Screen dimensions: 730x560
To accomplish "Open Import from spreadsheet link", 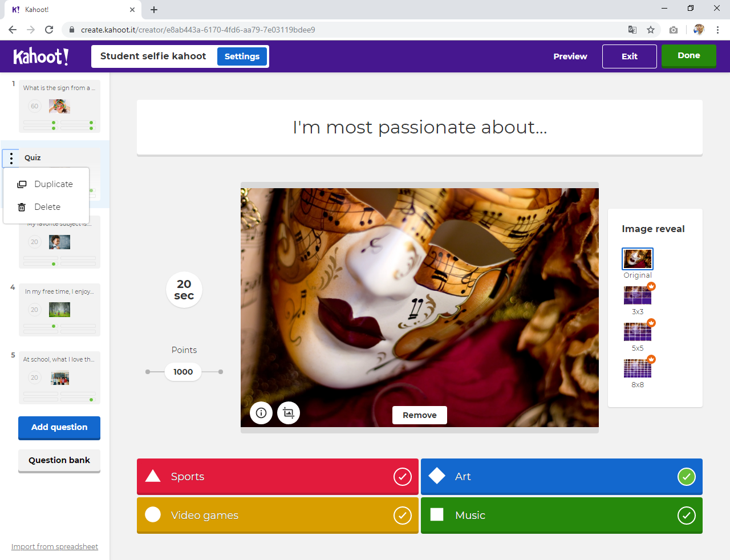I will [x=55, y=547].
